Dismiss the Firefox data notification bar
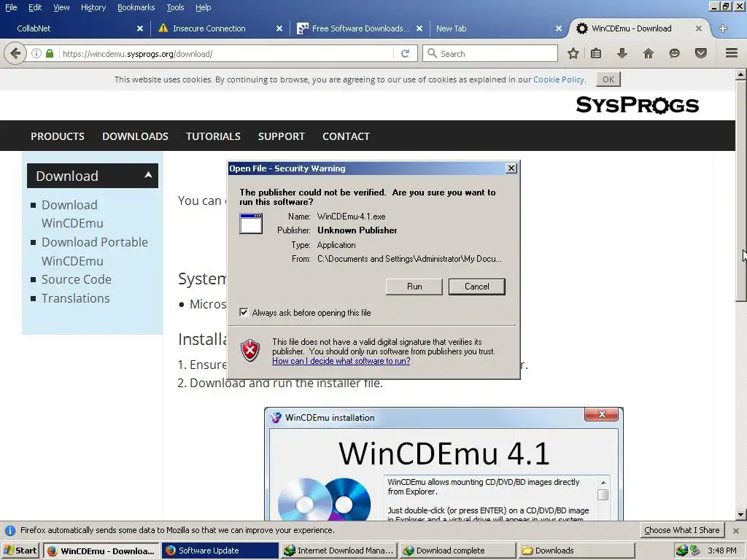The width and height of the screenshot is (747, 560). coord(736,531)
